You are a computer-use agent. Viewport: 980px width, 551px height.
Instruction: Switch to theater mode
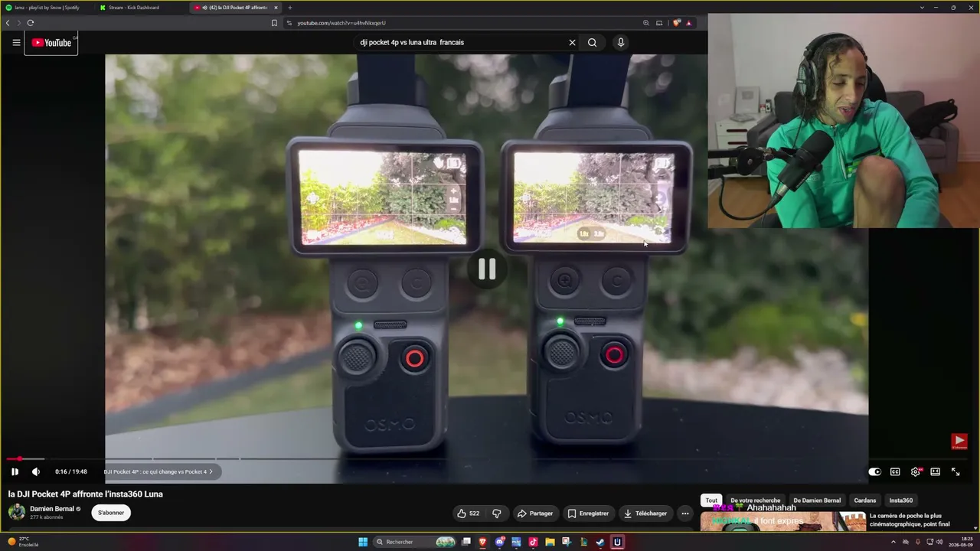click(x=936, y=472)
